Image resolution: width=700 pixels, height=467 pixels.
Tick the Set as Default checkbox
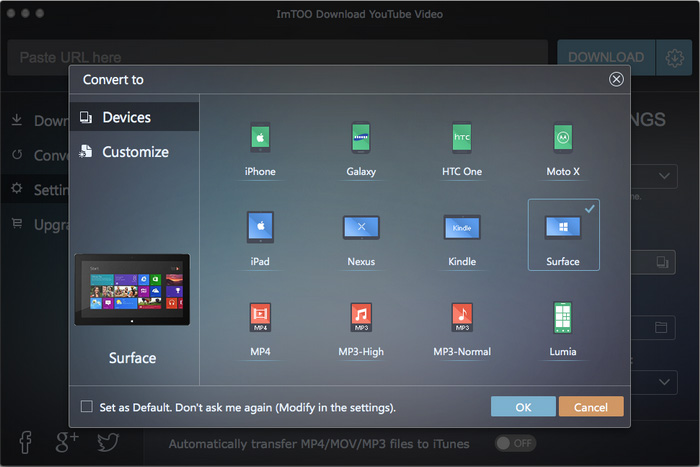87,406
